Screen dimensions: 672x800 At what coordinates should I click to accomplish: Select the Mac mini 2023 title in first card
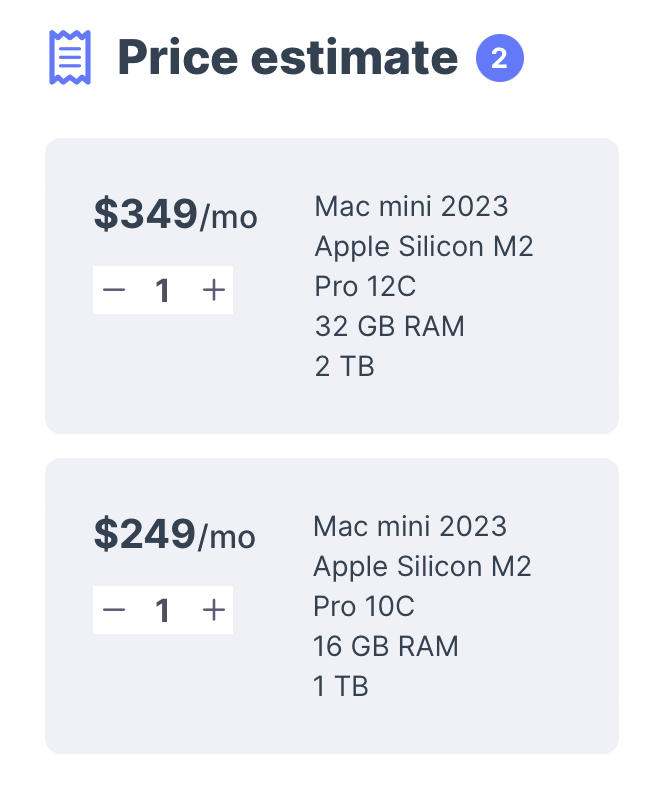point(411,206)
